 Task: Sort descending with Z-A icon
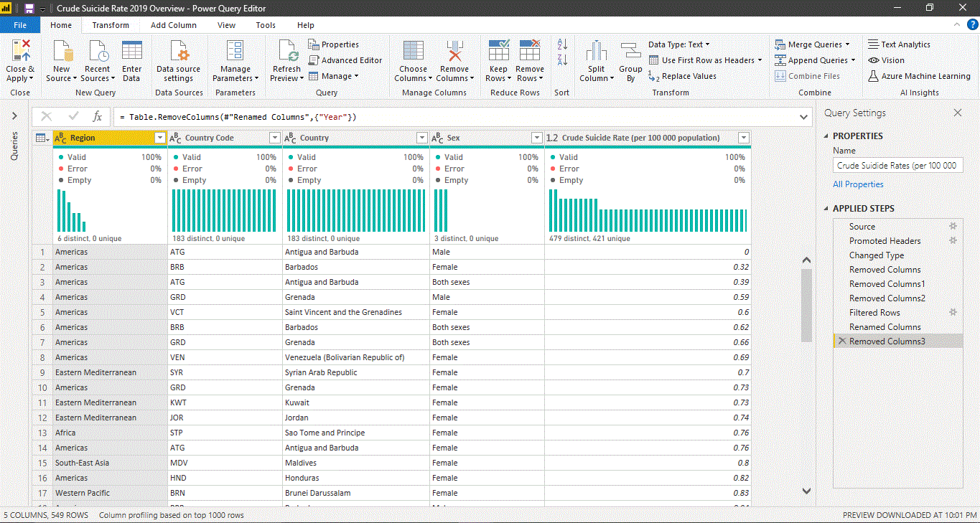[562, 60]
